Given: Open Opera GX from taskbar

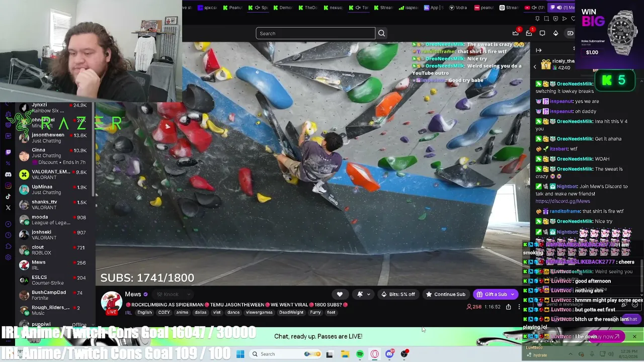Looking at the screenshot, I should 375,354.
